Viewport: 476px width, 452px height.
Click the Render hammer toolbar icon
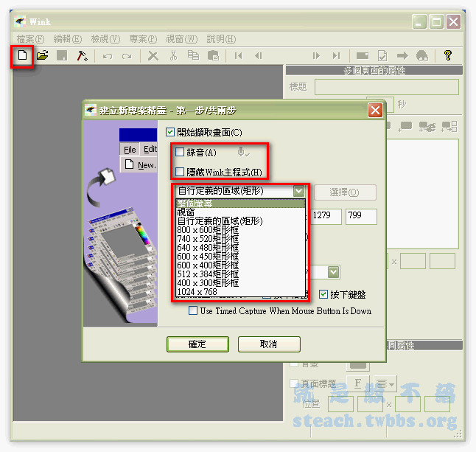tap(83, 56)
